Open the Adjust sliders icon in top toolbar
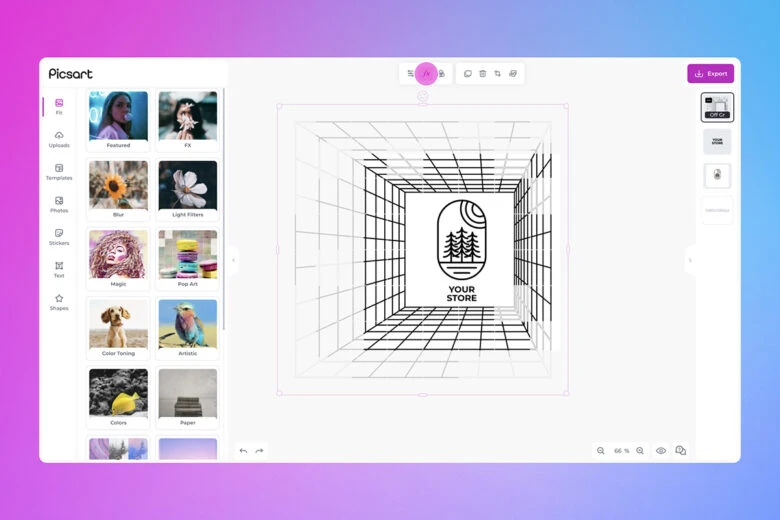 click(410, 74)
